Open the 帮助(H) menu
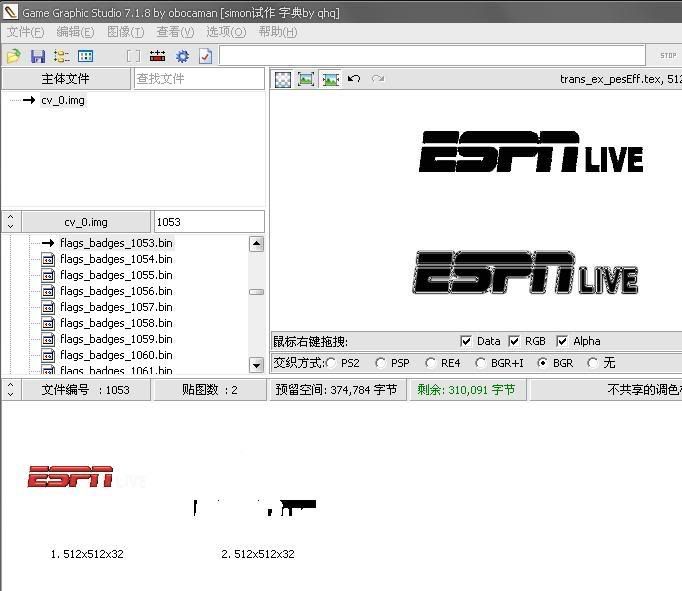The height and width of the screenshot is (591, 682). click(278, 32)
